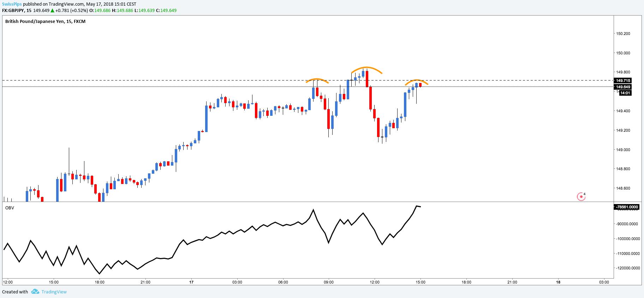Click the 17 date label on time axis
The width and height of the screenshot is (644, 298).
[191, 282]
